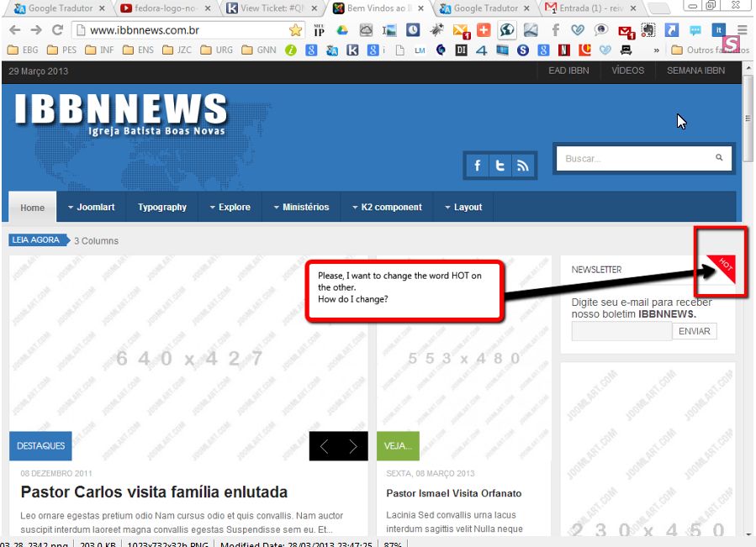The height and width of the screenshot is (547, 756).
Task: Open the site's Twitter social icon
Action: point(500,166)
